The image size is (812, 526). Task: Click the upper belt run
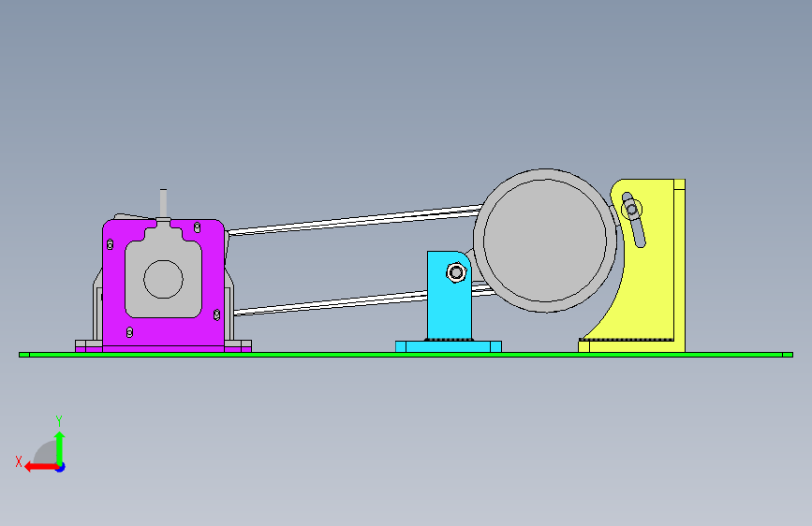(355, 220)
